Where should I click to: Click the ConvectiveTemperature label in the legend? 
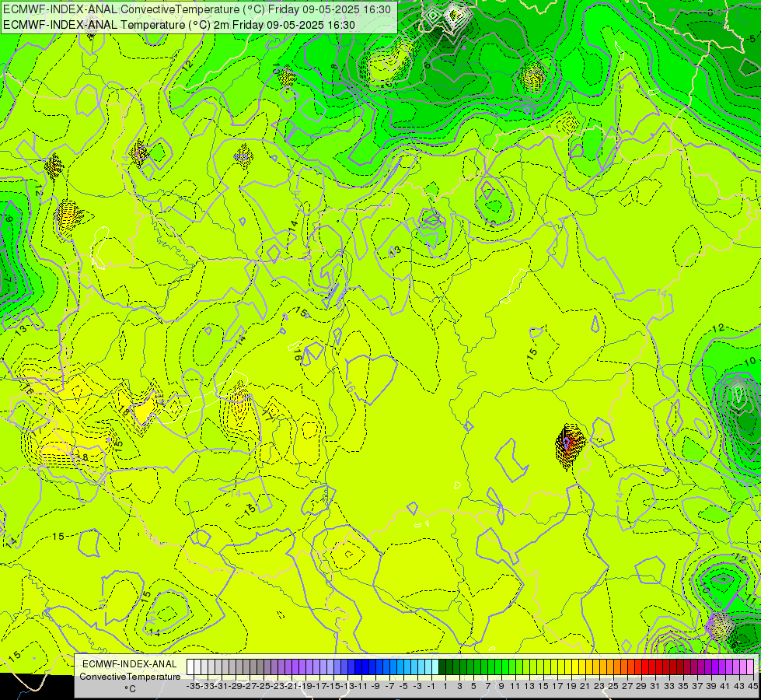[130, 676]
